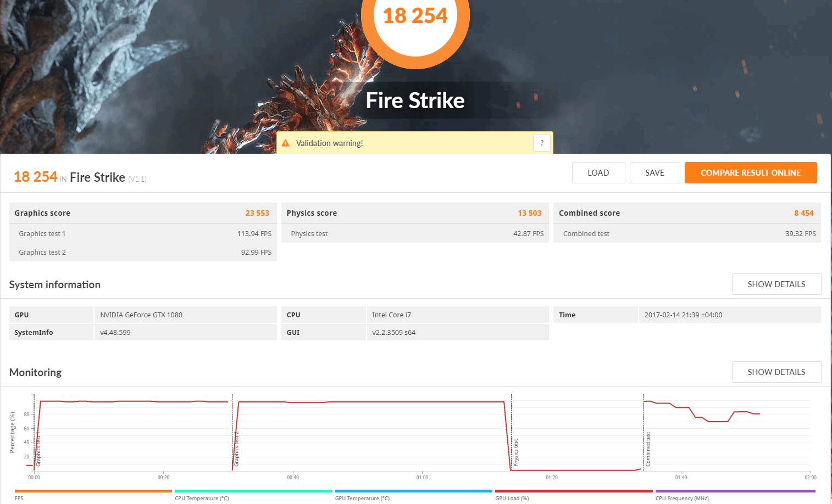The height and width of the screenshot is (504, 832).
Task: Click the 00:20 tick on the time axis
Action: 164,478
